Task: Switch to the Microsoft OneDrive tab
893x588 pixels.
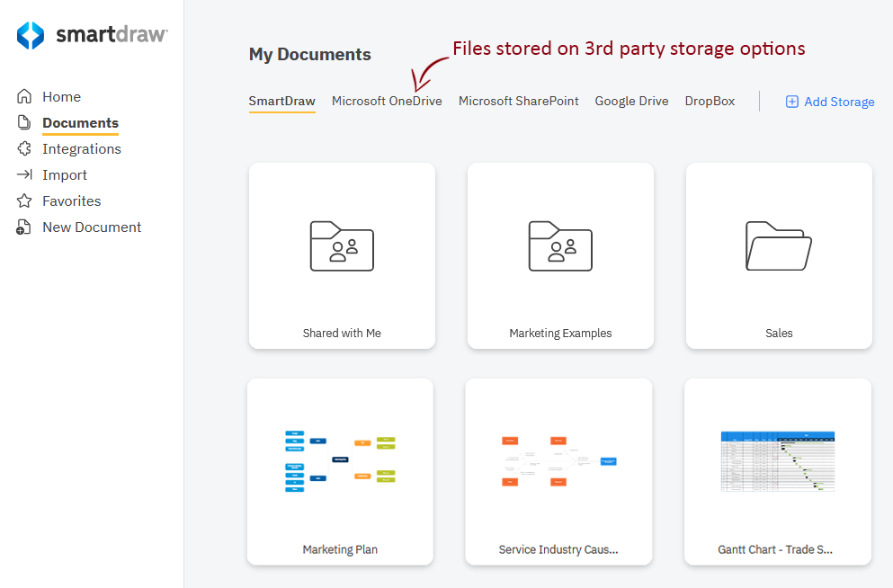Action: pyautogui.click(x=387, y=102)
